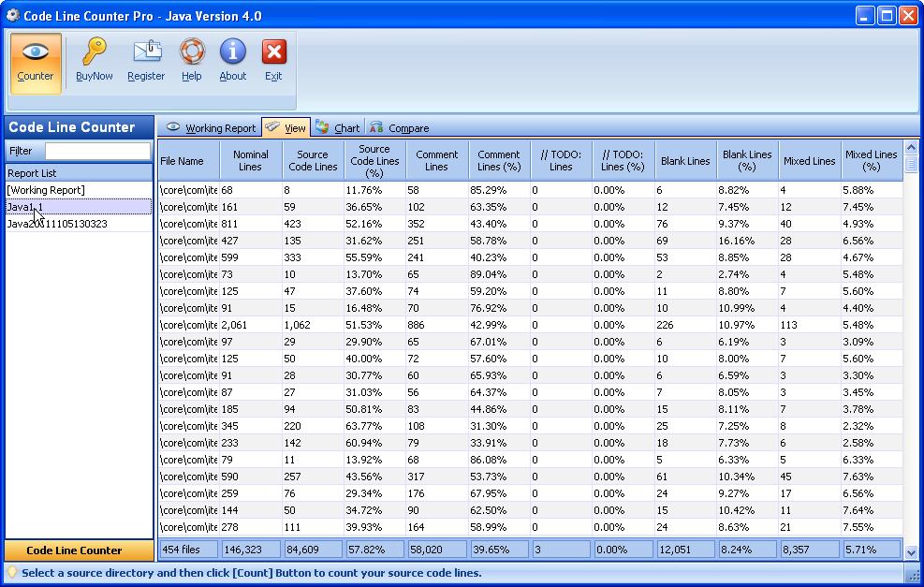Click the Blank Lines cell 226

coord(685,325)
